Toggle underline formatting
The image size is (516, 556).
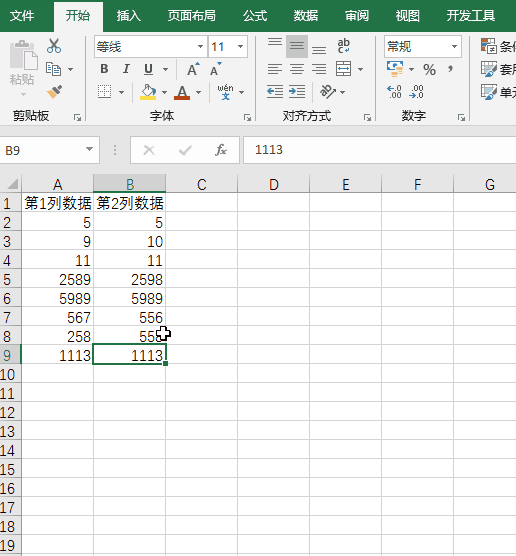[x=149, y=69]
